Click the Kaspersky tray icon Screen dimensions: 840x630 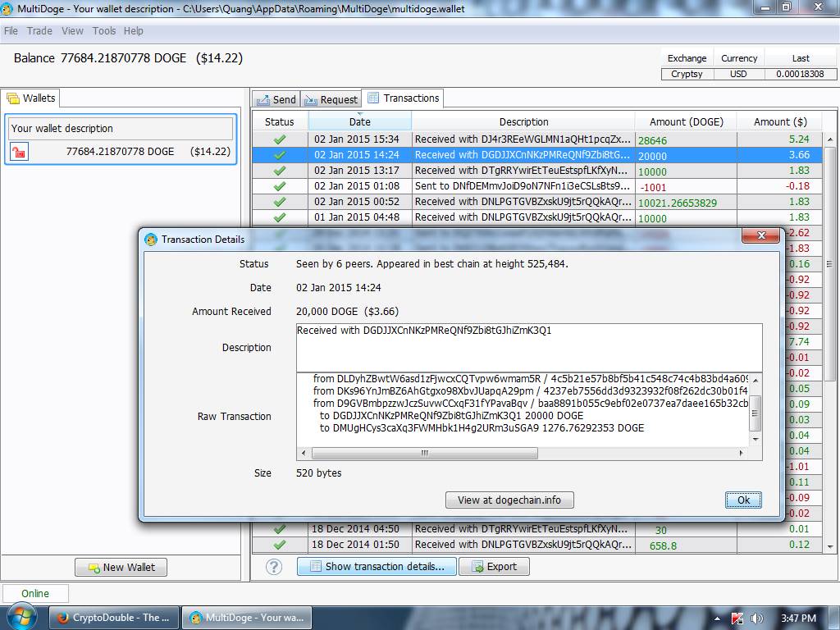737,619
